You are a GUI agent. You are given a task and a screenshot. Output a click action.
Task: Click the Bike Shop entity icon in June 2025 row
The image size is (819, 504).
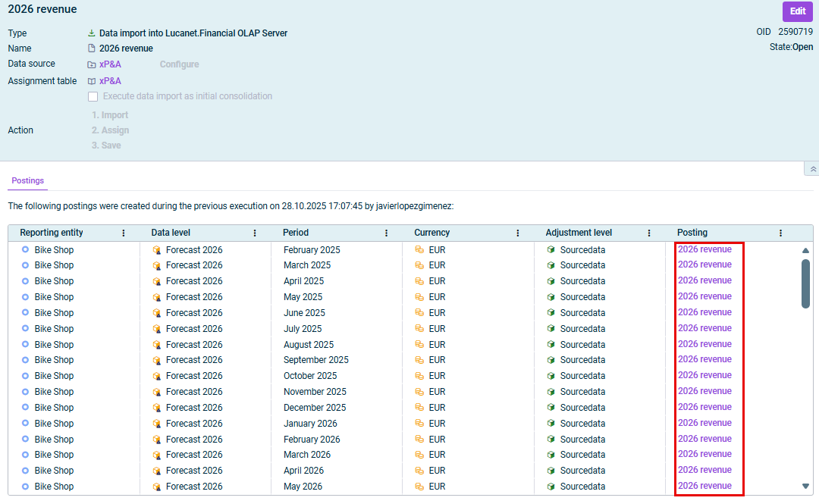25,312
